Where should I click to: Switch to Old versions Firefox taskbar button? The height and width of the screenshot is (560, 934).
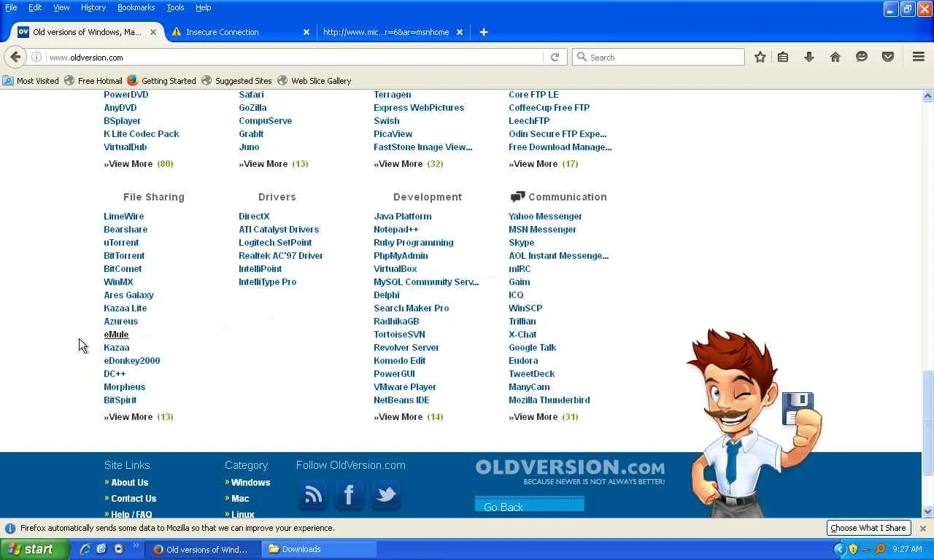204,549
